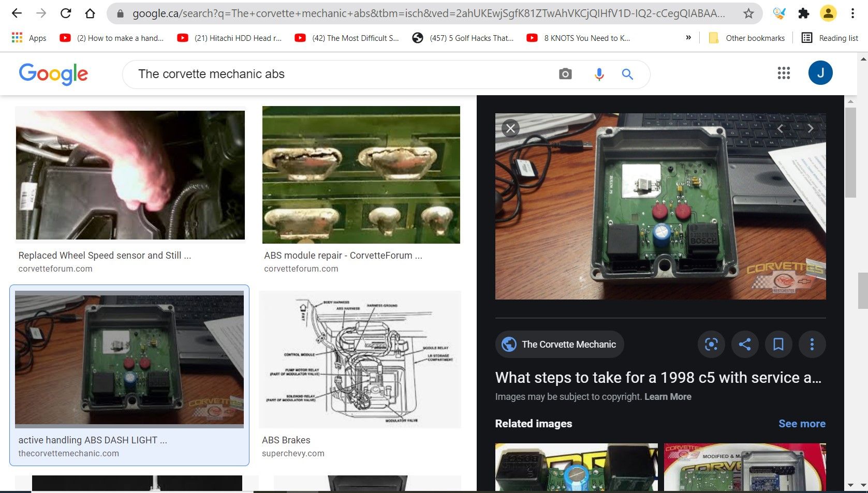The image size is (868, 493).
Task: Click 'active handling ABS DASH LIGHT ...' title
Action: click(93, 440)
